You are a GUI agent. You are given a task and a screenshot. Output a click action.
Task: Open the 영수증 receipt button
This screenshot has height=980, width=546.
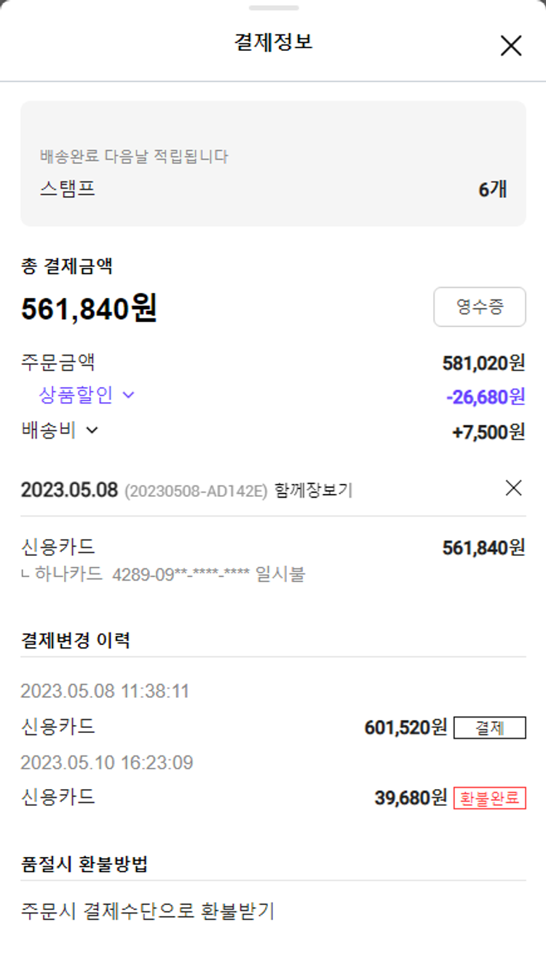click(479, 307)
